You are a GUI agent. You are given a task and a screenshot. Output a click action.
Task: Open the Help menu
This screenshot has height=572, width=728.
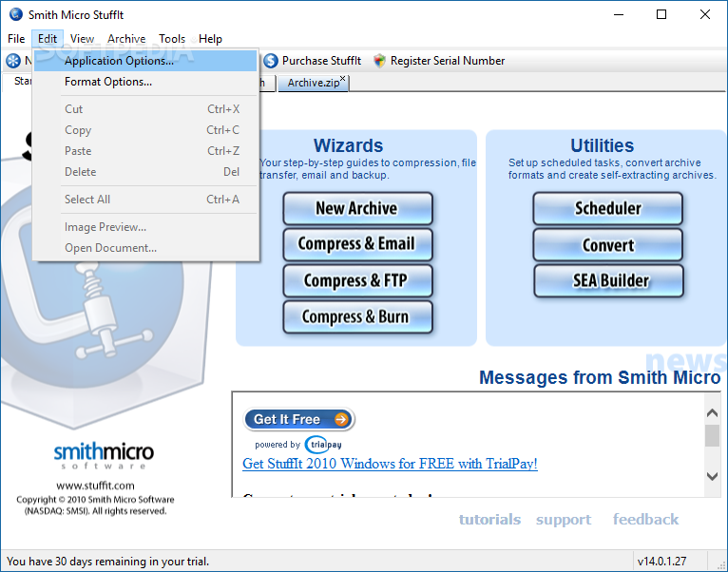[x=210, y=39]
